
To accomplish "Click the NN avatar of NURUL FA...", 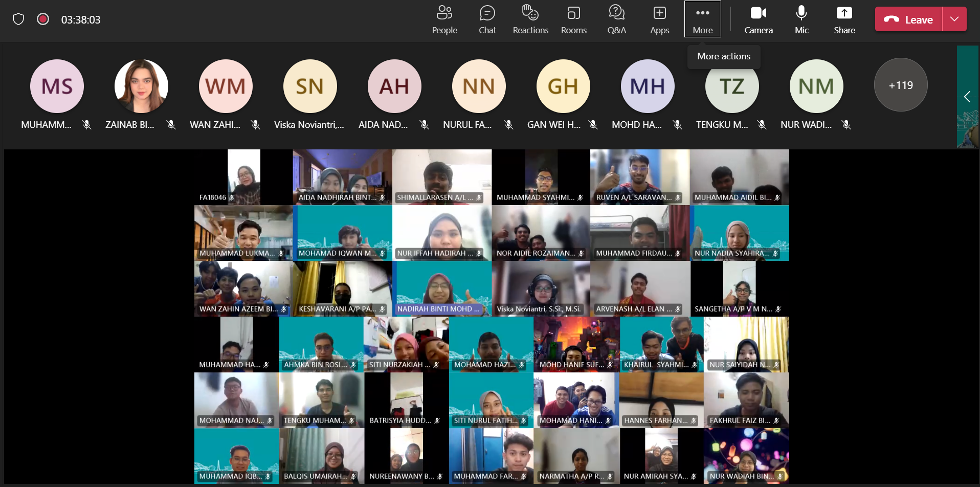I will [x=479, y=86].
